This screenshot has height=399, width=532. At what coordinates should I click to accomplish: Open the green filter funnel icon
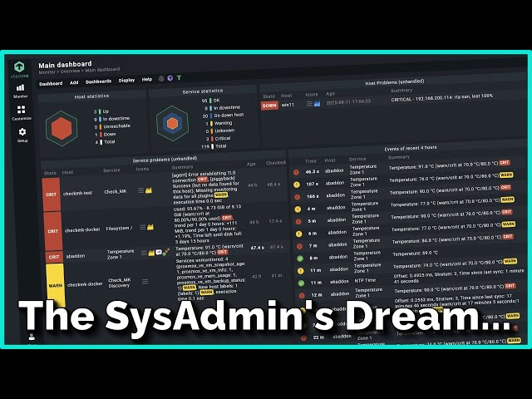tap(179, 77)
